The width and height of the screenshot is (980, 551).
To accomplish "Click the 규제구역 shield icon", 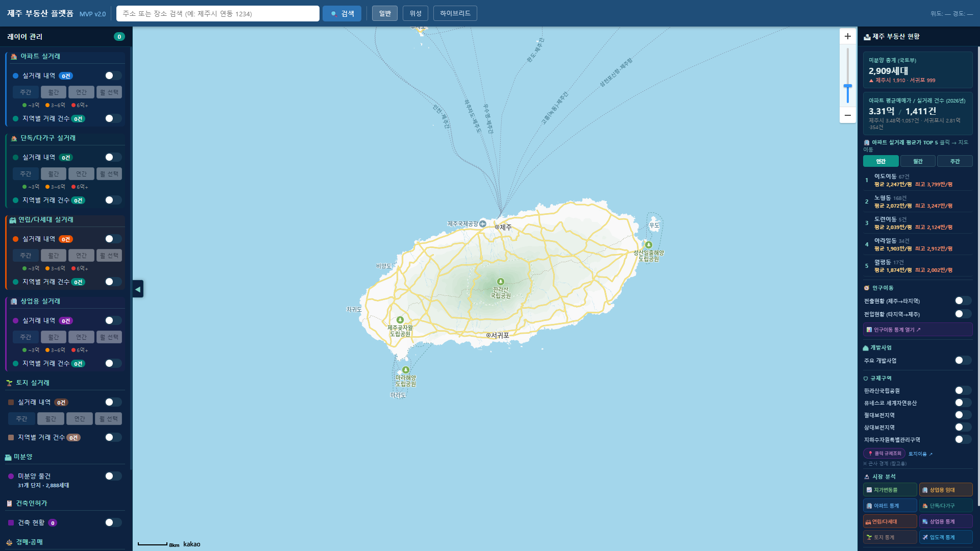I will (x=866, y=379).
